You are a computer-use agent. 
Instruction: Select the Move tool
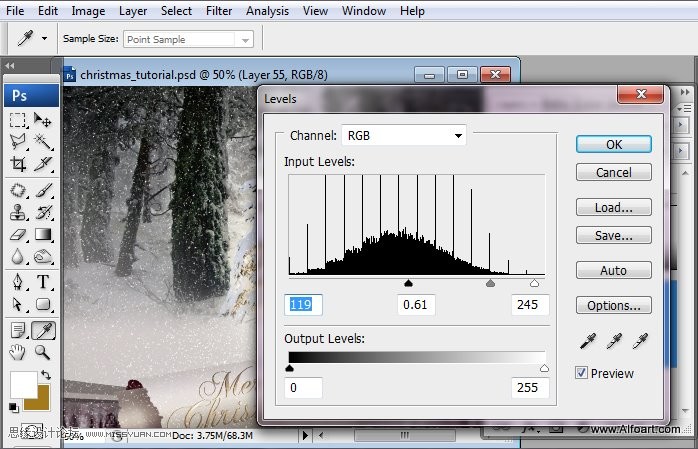pyautogui.click(x=43, y=120)
